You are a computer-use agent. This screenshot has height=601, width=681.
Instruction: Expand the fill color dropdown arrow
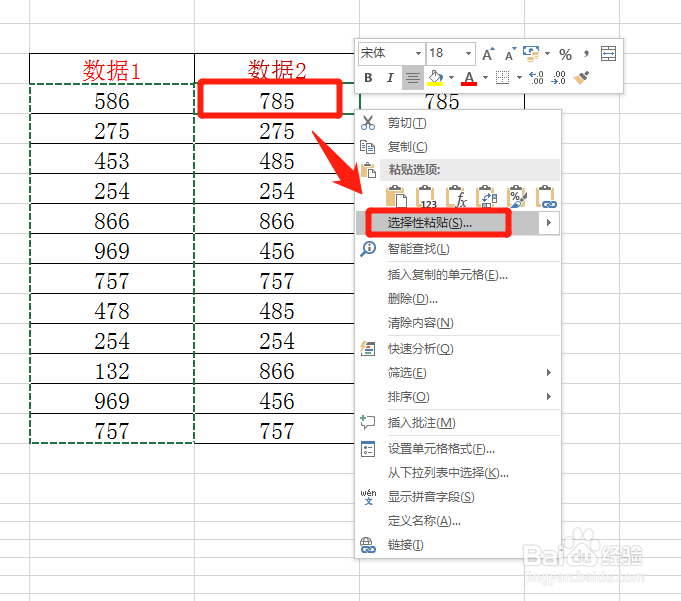click(x=452, y=78)
